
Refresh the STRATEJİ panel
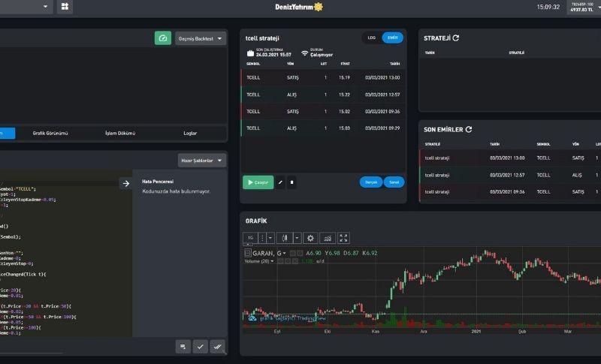(x=456, y=38)
